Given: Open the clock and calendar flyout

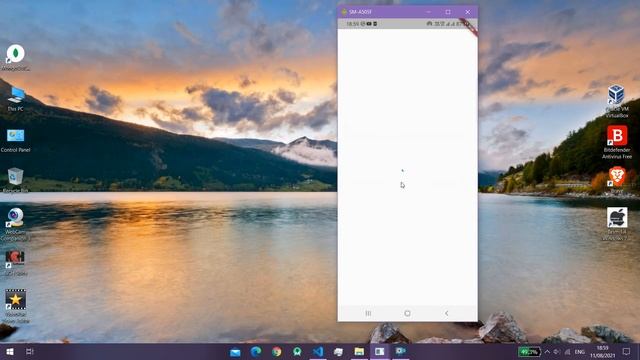Looking at the screenshot, I should (602, 351).
